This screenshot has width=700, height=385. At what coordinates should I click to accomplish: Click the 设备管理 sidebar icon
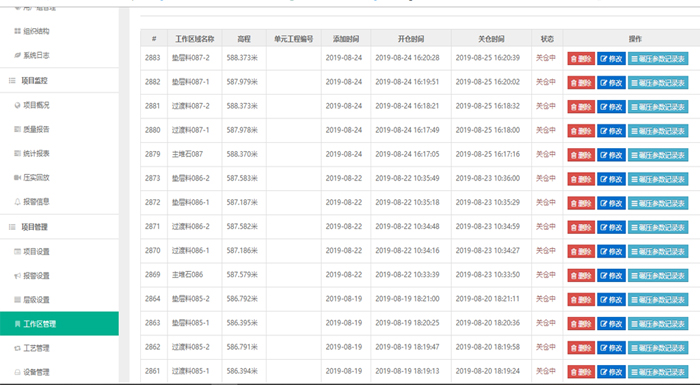pos(17,372)
